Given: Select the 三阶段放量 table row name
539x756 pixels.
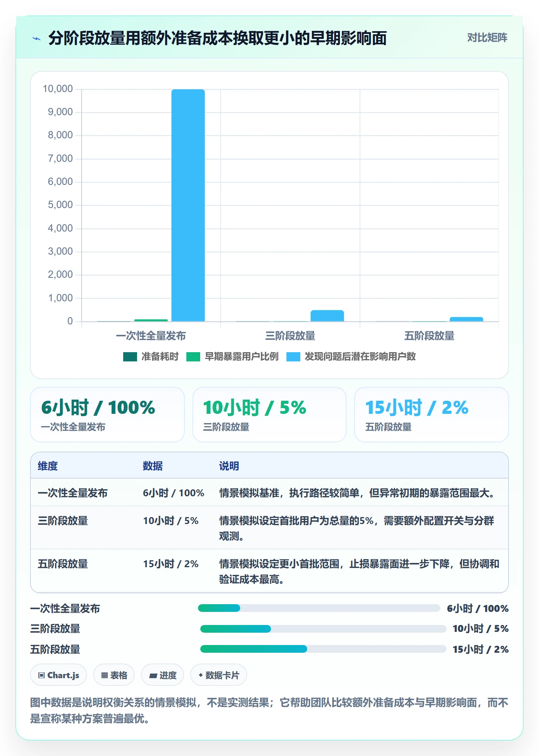Looking at the screenshot, I should click(63, 521).
